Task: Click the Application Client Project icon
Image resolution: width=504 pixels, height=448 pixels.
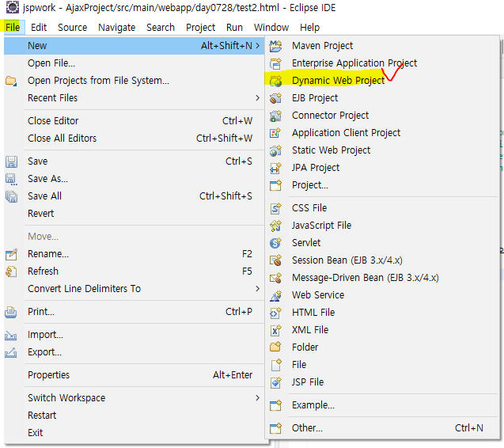Action: coord(275,133)
